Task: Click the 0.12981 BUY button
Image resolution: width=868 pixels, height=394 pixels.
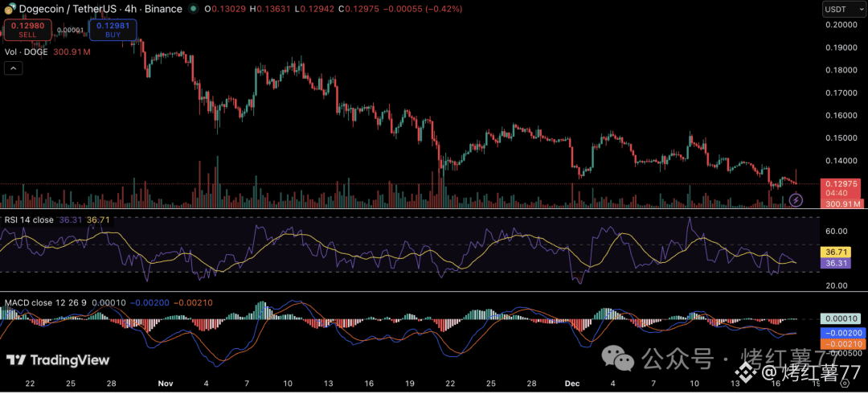Action: 113,30
